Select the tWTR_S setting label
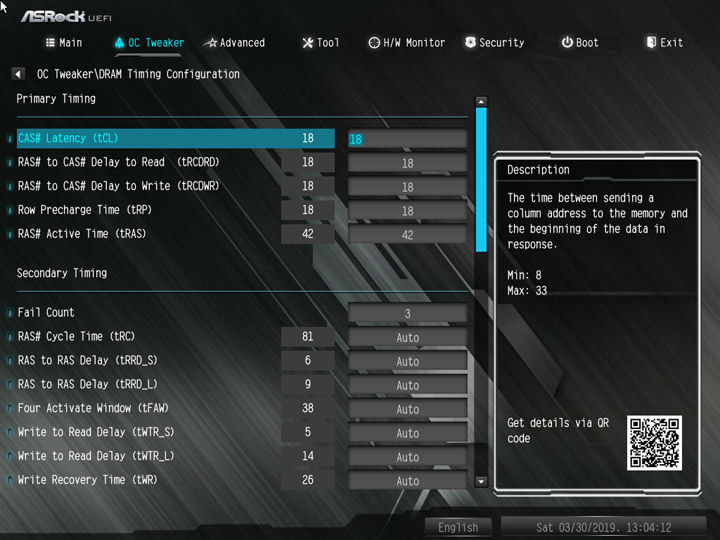This screenshot has width=720, height=540. (96, 432)
